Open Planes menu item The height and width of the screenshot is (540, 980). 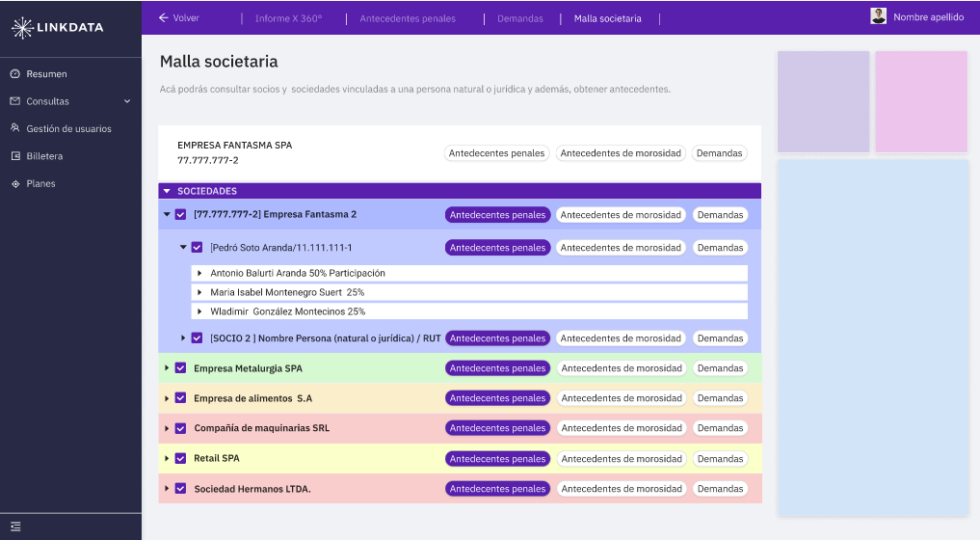click(40, 183)
